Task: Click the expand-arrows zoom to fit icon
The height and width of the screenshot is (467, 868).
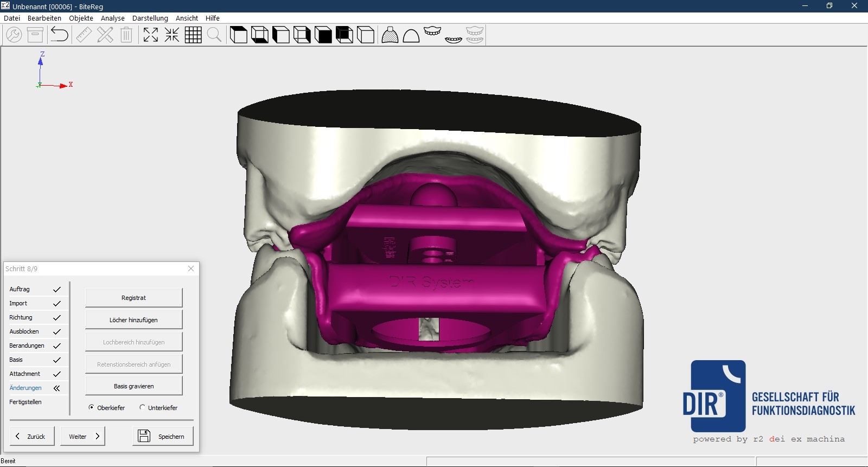Action: (x=150, y=35)
